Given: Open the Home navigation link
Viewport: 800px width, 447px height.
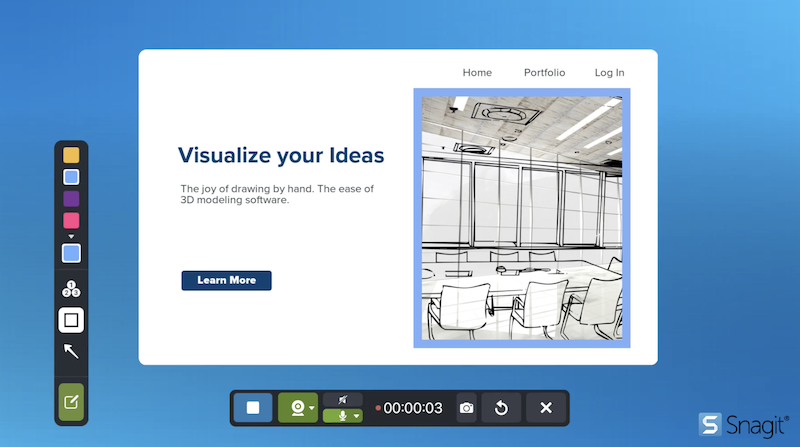Looking at the screenshot, I should point(477,72).
